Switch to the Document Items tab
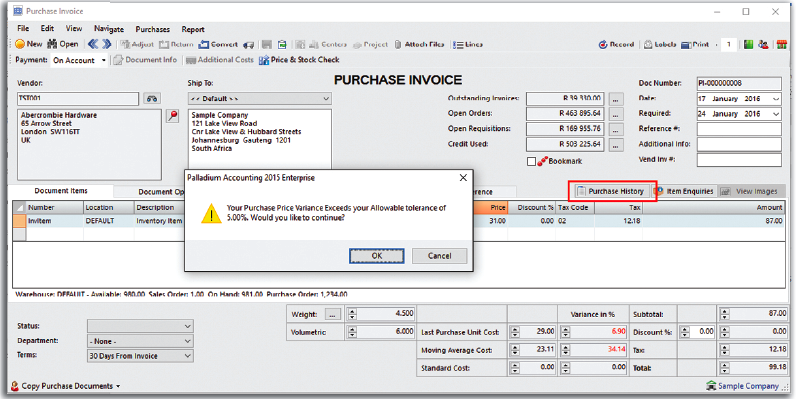The width and height of the screenshot is (796, 399). [x=61, y=191]
